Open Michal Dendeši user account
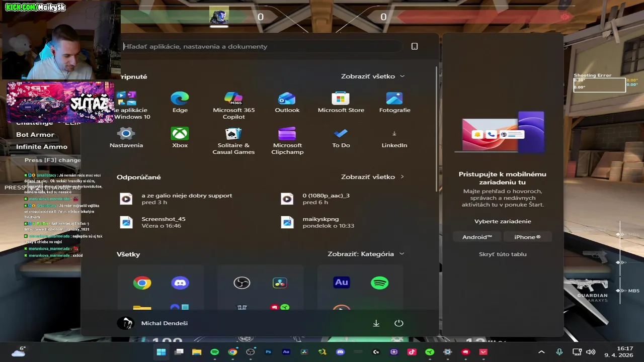This screenshot has width=644, height=362. 152,323
